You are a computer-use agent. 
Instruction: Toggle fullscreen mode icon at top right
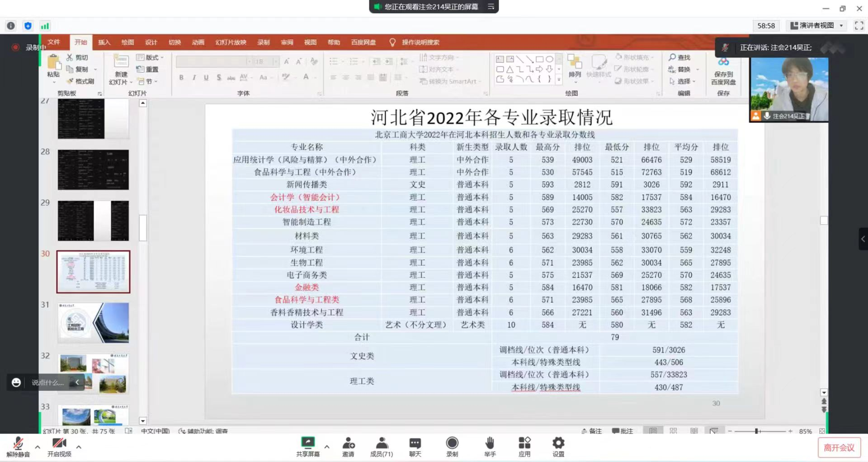click(859, 26)
